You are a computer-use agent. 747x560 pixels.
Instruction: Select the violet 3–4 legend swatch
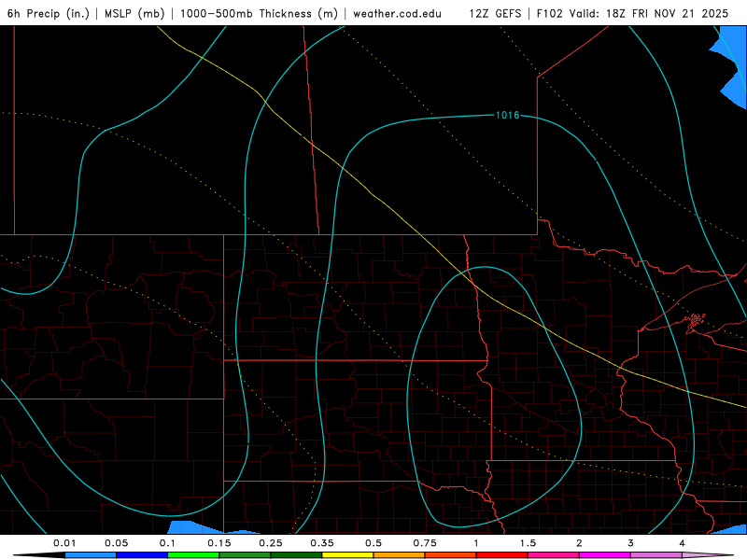(x=656, y=555)
